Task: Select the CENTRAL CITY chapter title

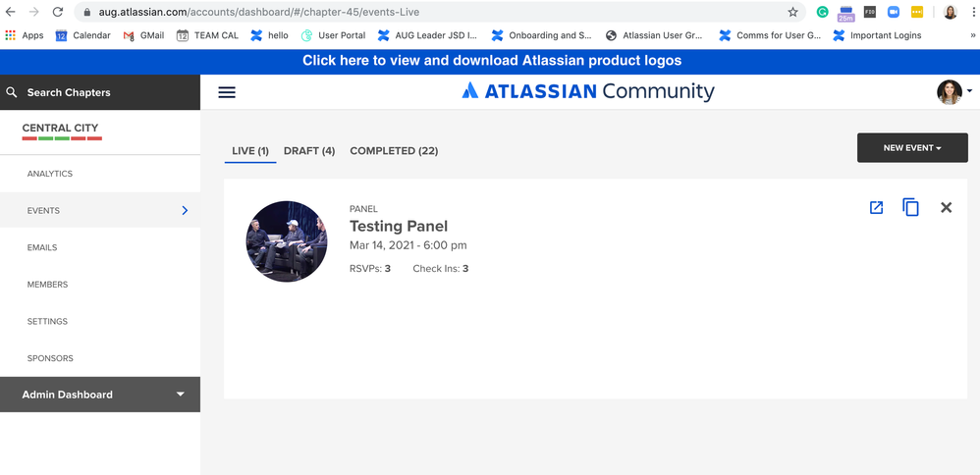Action: [61, 129]
